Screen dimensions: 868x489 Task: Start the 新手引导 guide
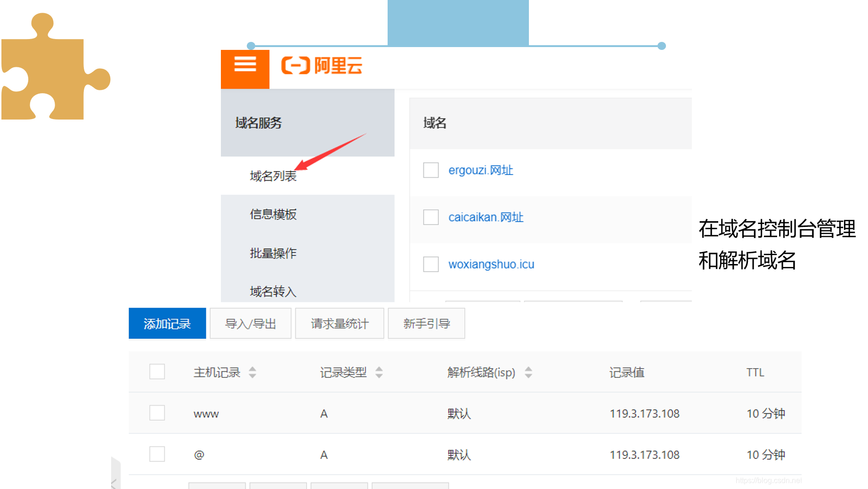pyautogui.click(x=426, y=323)
